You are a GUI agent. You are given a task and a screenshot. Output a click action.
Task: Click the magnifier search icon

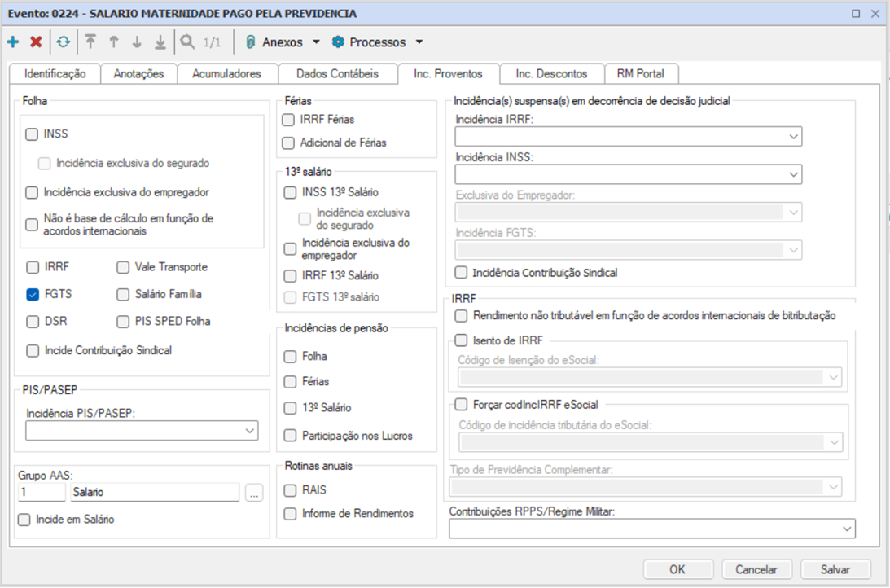click(187, 42)
